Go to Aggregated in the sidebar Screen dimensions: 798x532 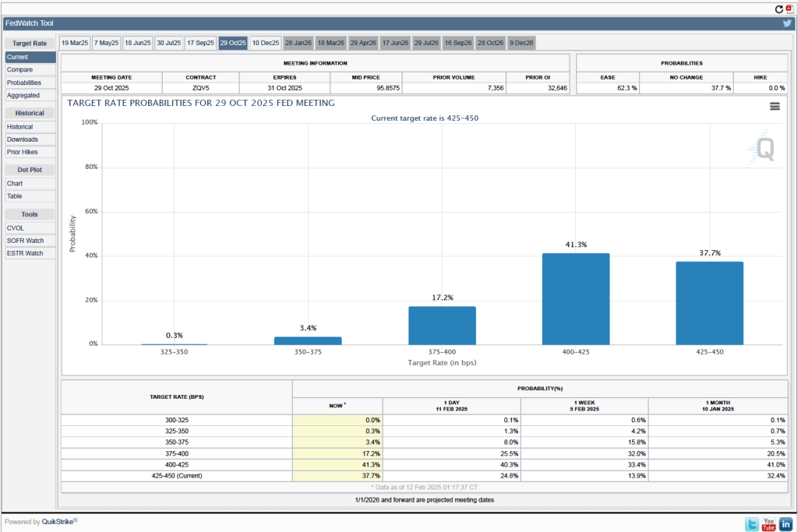(23, 95)
